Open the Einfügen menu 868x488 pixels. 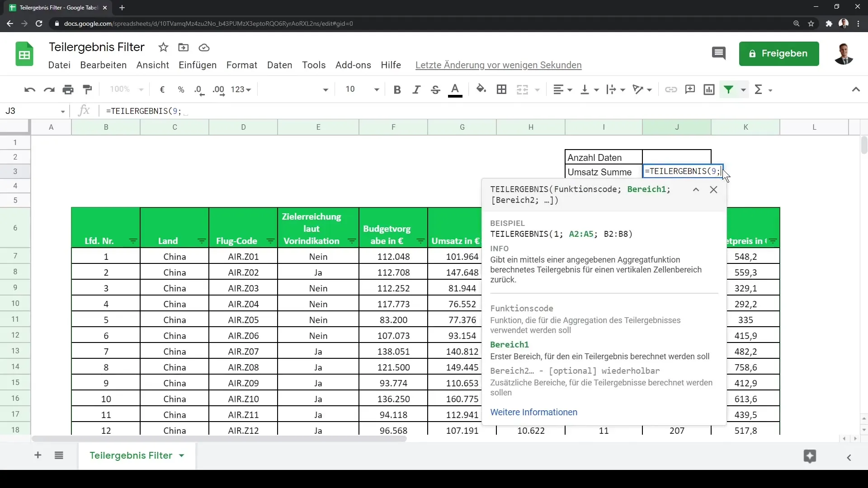click(198, 65)
